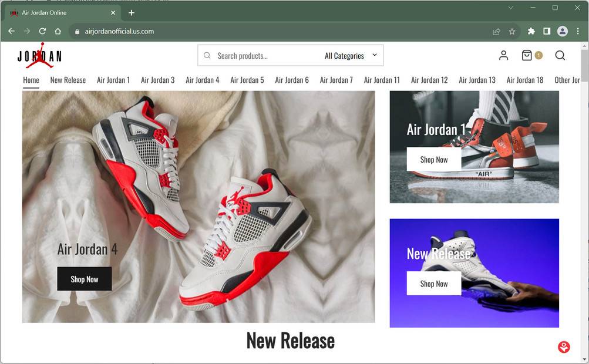Click the site search magnifier icon at right

coord(560,55)
